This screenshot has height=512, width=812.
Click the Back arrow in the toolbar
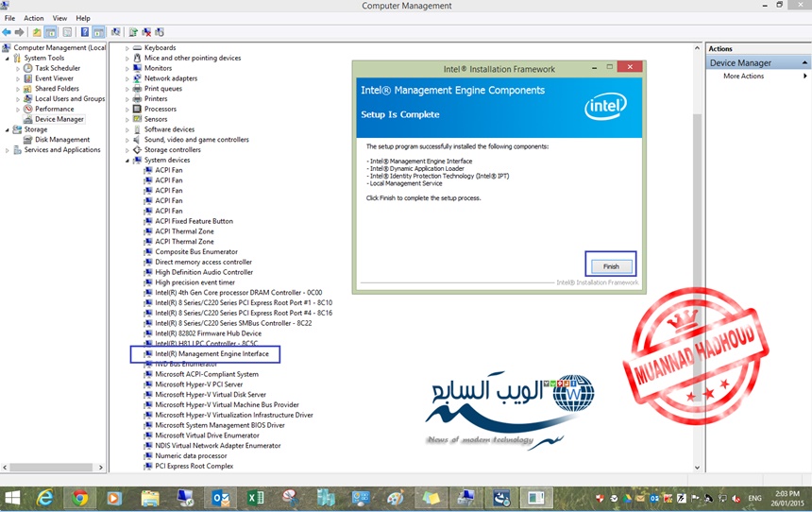coord(7,32)
